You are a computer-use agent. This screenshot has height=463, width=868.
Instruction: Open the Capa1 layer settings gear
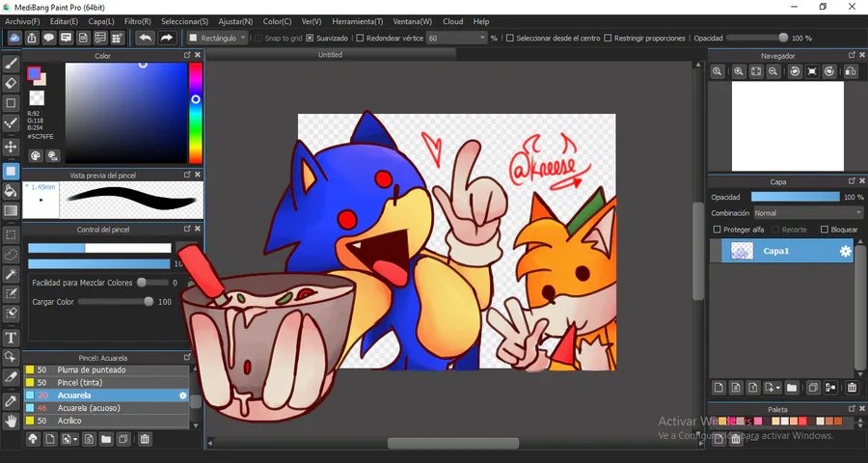point(845,251)
